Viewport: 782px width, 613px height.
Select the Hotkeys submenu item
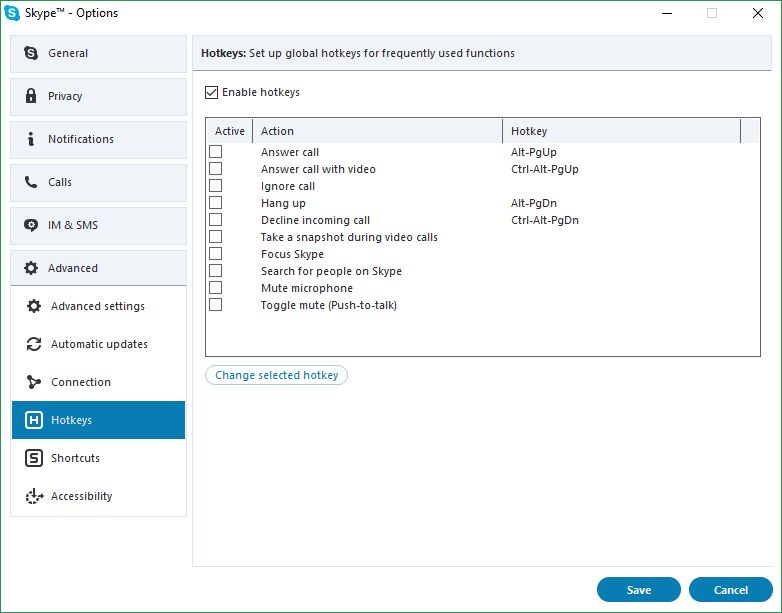coord(98,420)
